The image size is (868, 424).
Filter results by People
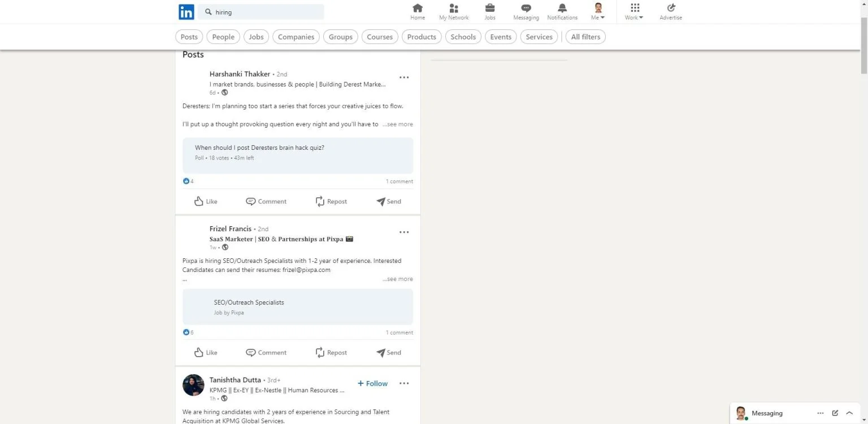(x=223, y=37)
